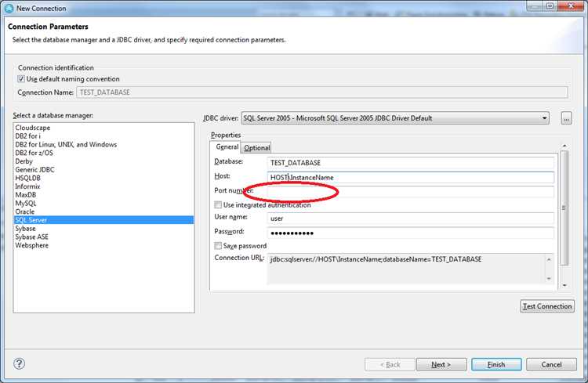Click the Finish button
Image resolution: width=588 pixels, height=383 pixels.
pyautogui.click(x=496, y=364)
